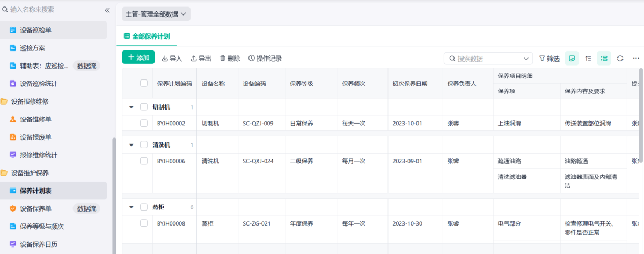The height and width of the screenshot is (254, 644).
Task: Click the 保养计划编码 column header
Action: [174, 83]
